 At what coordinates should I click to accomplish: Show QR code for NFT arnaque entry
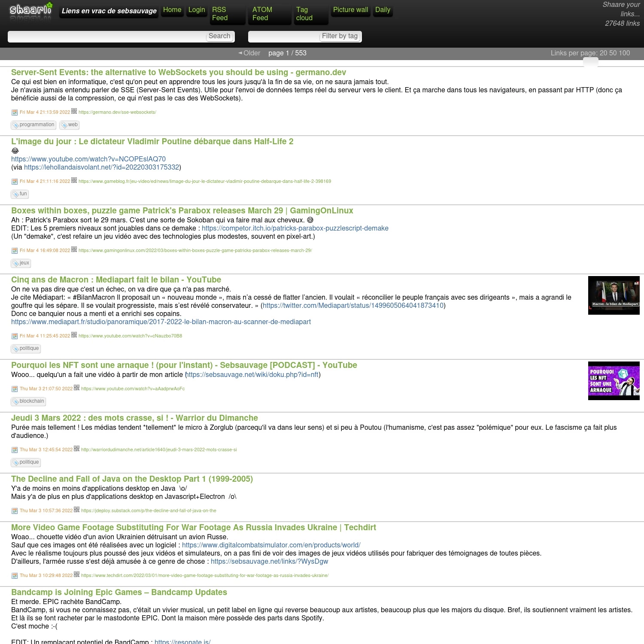(77, 387)
